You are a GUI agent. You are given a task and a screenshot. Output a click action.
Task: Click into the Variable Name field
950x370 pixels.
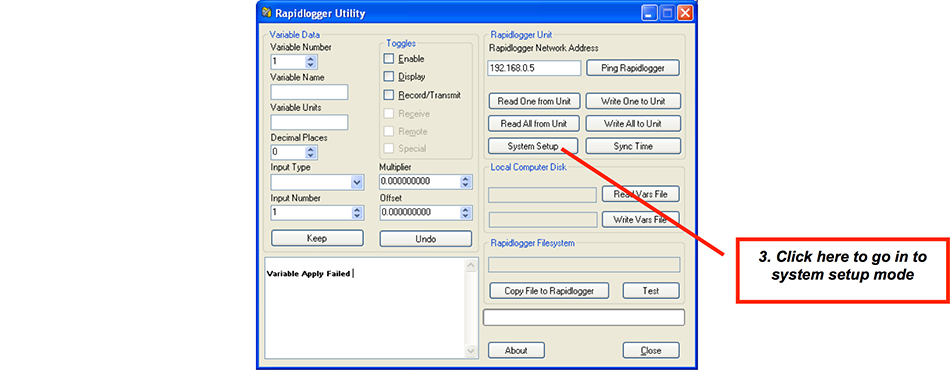(309, 92)
